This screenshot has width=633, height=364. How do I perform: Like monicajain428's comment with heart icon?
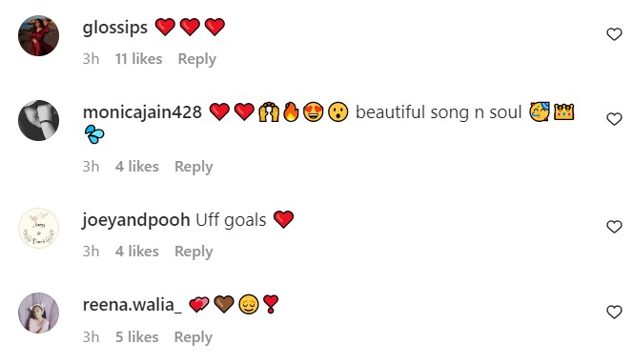(x=614, y=119)
